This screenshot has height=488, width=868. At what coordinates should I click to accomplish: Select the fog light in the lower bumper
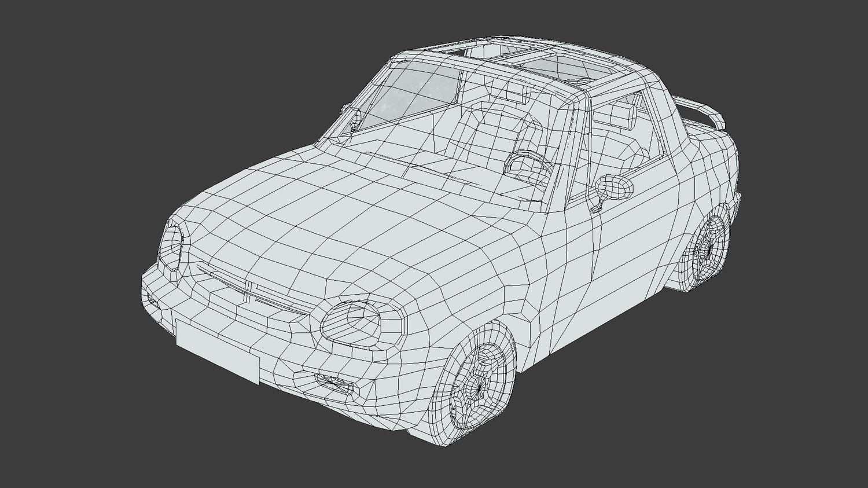coord(330,381)
